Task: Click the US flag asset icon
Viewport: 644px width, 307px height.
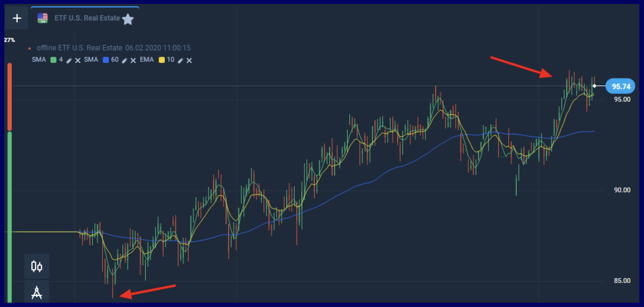Action: 43,18
